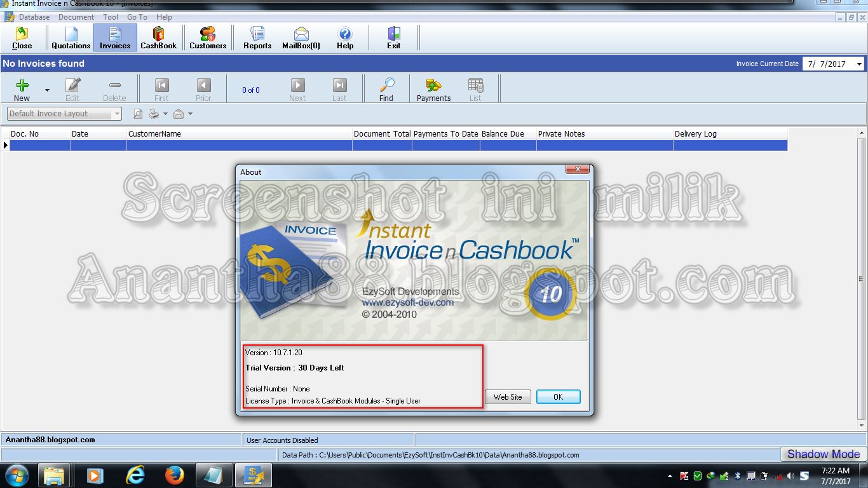
Task: Click the Help toolbar icon
Action: point(345,37)
